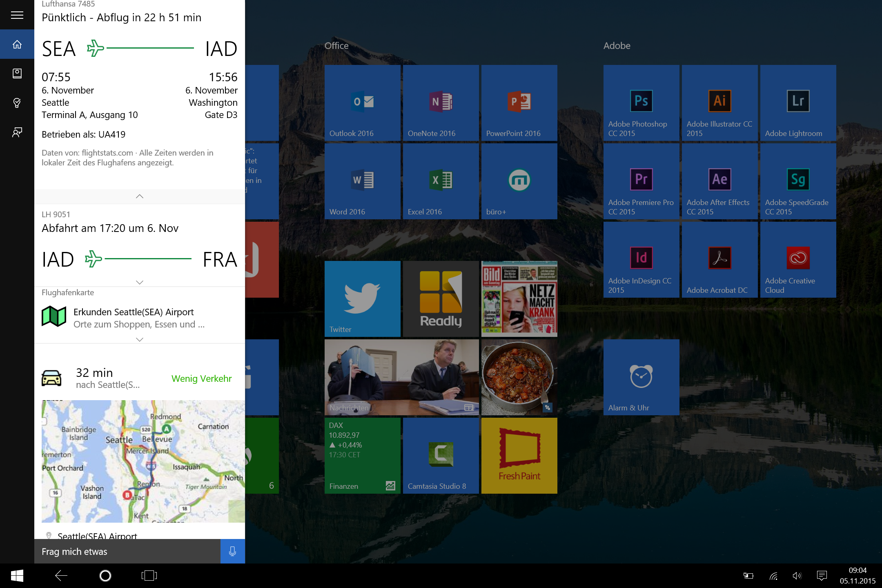Viewport: 882px width, 588px height.
Task: Expand the Flughafenkarte airport map card
Action: coord(139,339)
